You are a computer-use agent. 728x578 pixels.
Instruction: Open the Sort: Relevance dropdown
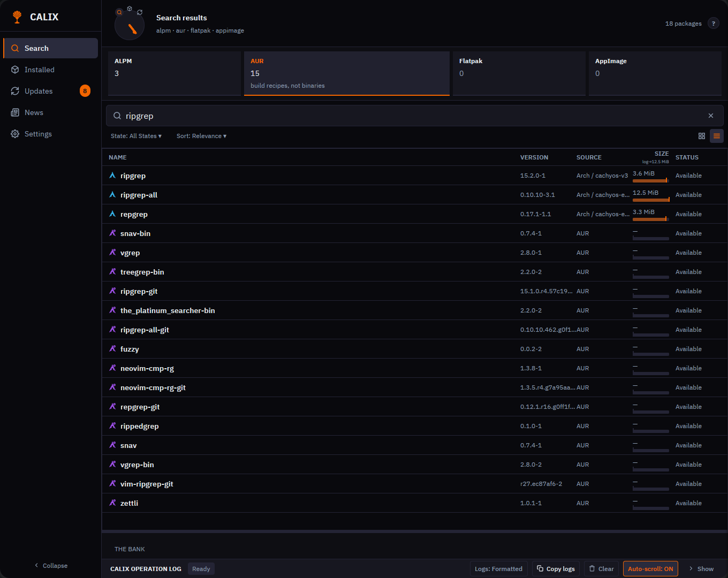click(x=201, y=136)
